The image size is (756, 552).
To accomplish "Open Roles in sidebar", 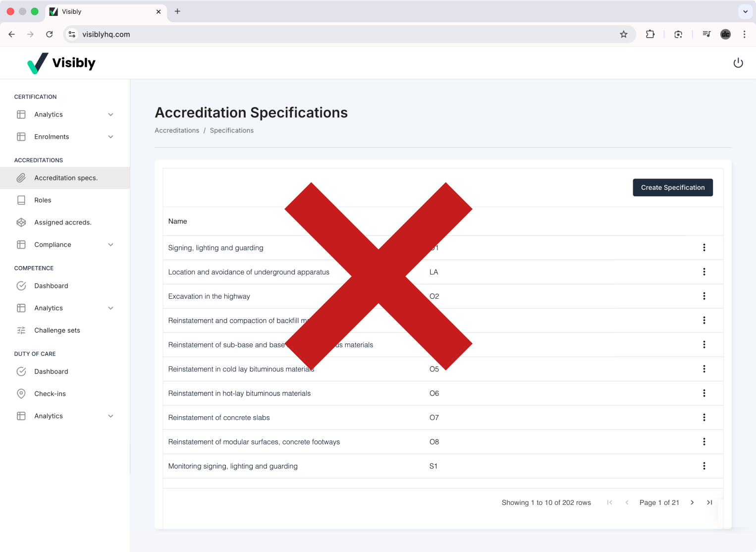I will (x=65, y=200).
